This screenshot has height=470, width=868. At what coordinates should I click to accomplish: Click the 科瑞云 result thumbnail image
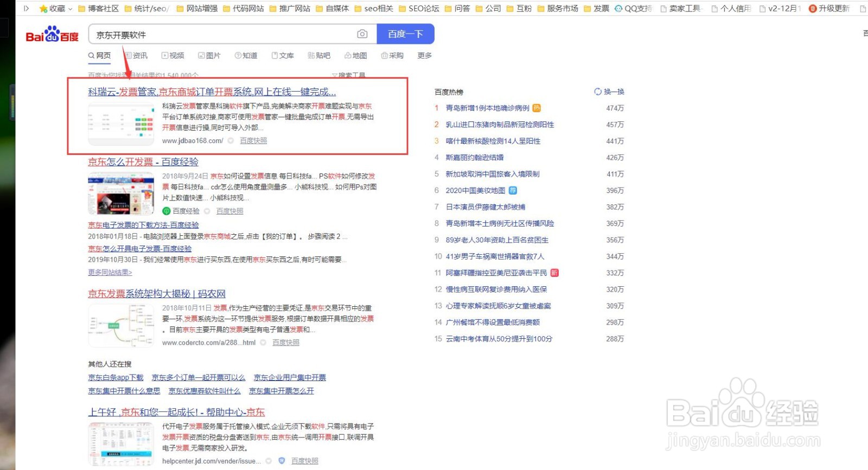coord(121,123)
